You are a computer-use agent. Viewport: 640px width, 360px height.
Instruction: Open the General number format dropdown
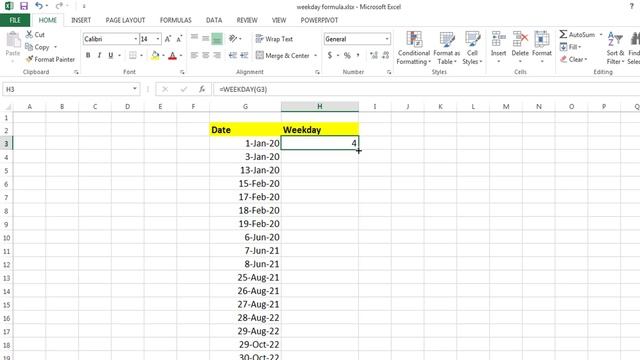point(387,39)
